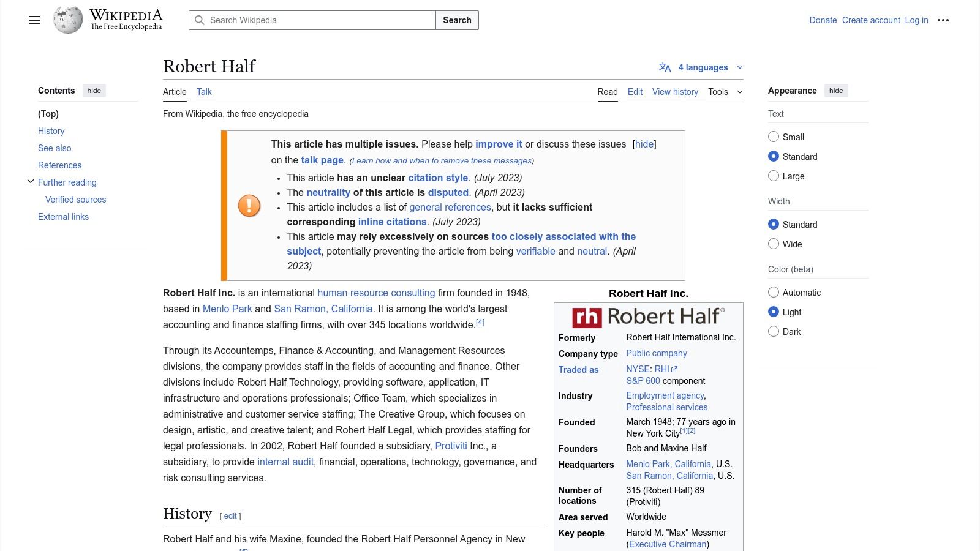
Task: Collapse the Further reading section in contents
Action: (31, 182)
